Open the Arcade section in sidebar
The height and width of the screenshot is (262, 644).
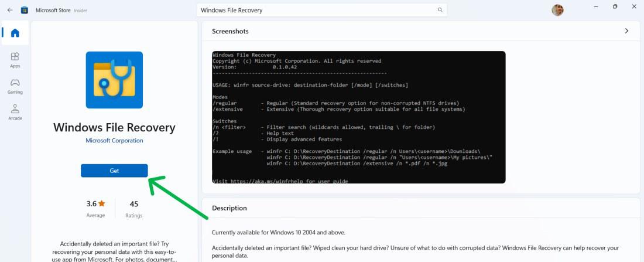15,113
